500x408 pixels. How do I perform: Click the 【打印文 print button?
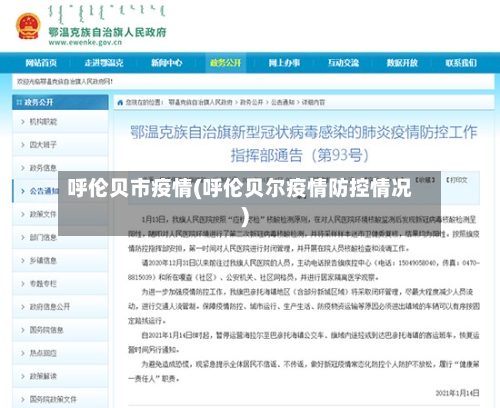[457, 180]
